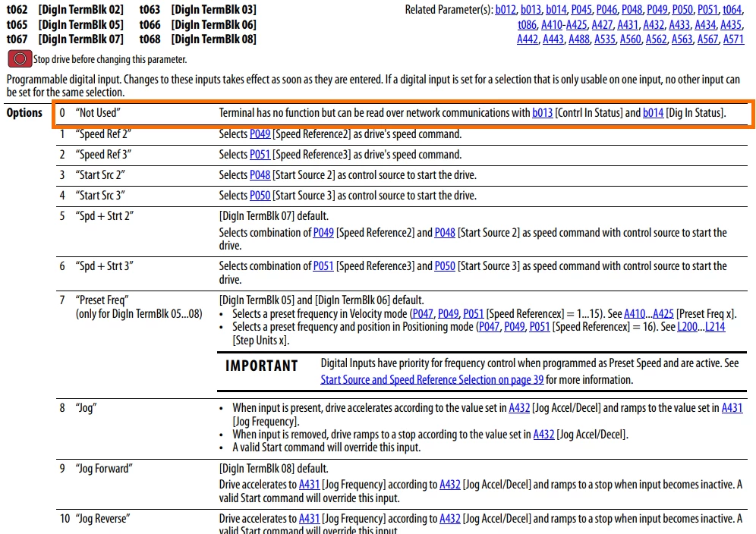This screenshot has height=534, width=756.
Task: Follow the A435 parameter link
Action: 731,24
